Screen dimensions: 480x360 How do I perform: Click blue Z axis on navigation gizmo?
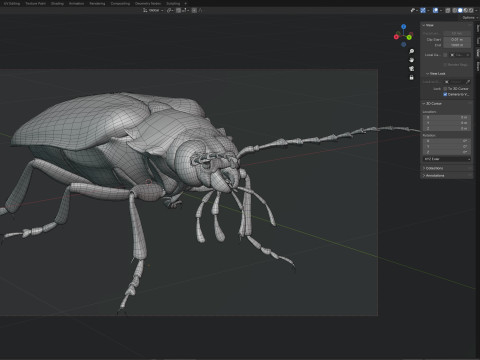point(404,26)
